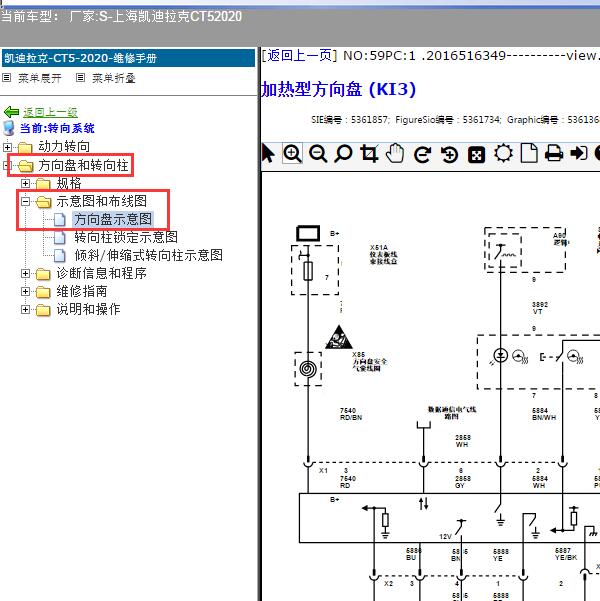Open 转向柱锁定示意图 tree entry

point(126,237)
